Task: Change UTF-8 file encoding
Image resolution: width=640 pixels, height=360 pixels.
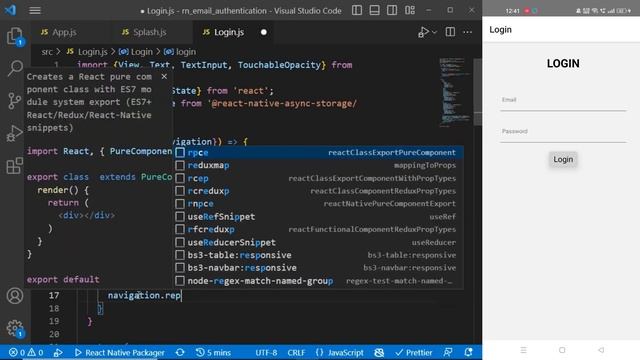Action: (x=266, y=352)
